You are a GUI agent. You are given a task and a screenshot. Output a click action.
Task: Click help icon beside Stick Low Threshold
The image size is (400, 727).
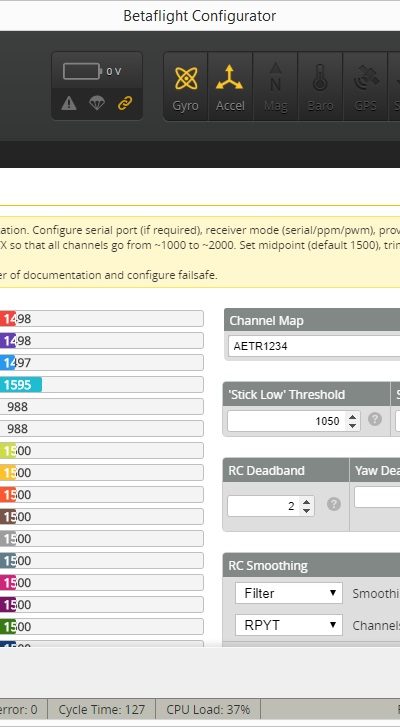pyautogui.click(x=375, y=420)
